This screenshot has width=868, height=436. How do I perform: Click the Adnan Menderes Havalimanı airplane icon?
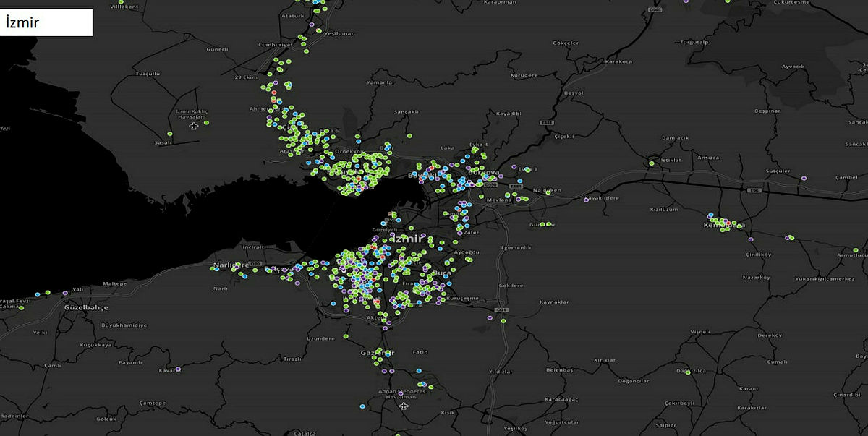click(x=404, y=408)
